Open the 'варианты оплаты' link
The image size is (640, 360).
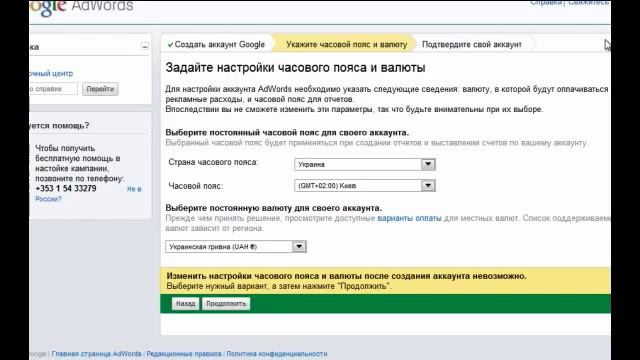[x=409, y=218]
